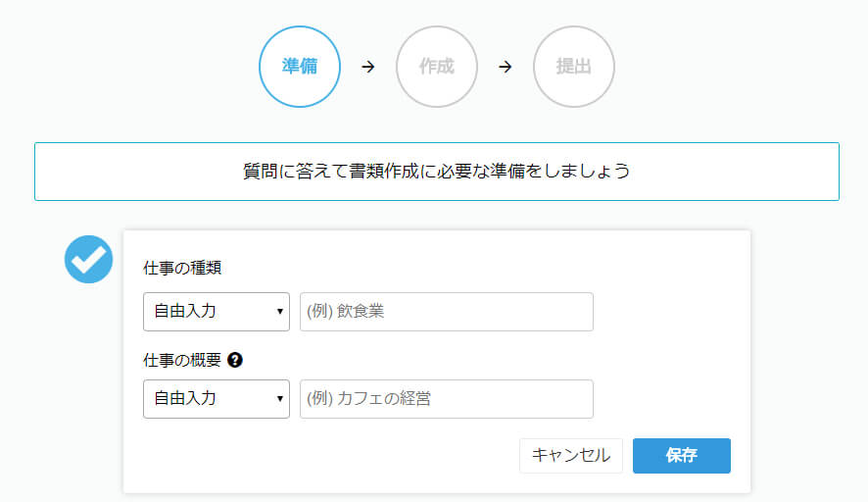Screen dimensions: 868x502
Task: Click the 仕事の概要 field label
Action: click(x=182, y=360)
